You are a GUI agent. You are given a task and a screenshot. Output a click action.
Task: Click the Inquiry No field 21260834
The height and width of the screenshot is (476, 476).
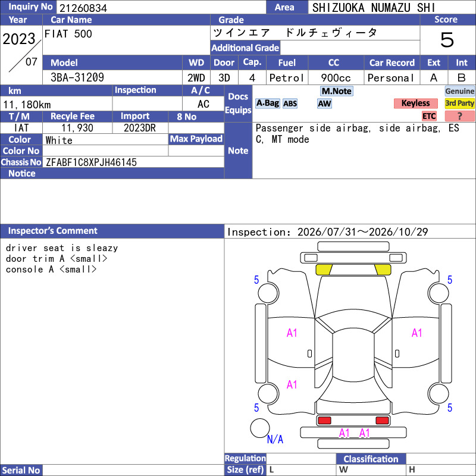click(x=161, y=8)
